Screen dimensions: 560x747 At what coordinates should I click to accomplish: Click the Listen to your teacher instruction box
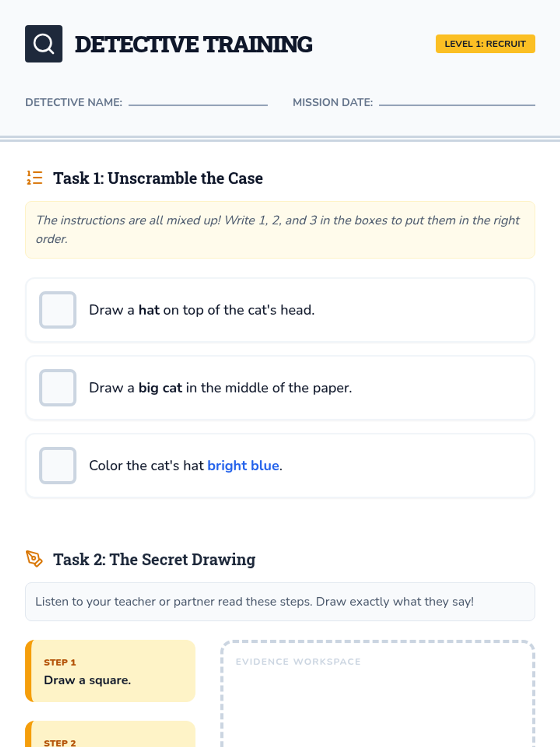[280, 601]
